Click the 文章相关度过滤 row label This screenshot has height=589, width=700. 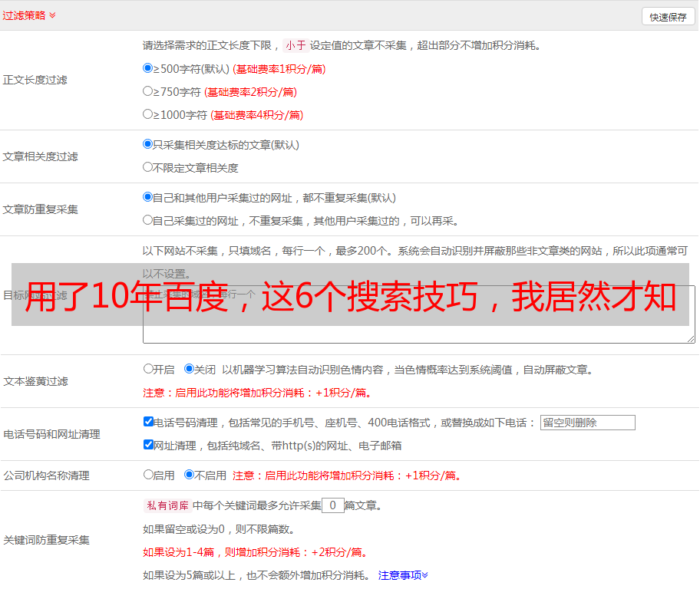tap(40, 156)
